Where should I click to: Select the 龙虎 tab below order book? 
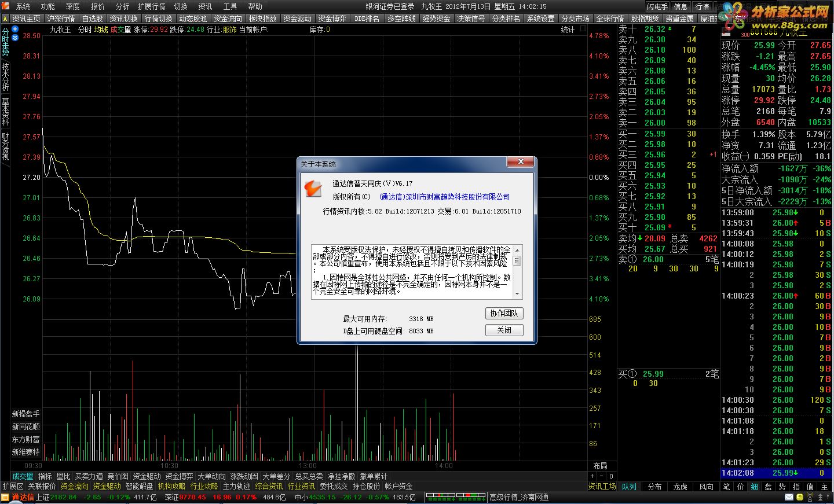click(x=681, y=487)
